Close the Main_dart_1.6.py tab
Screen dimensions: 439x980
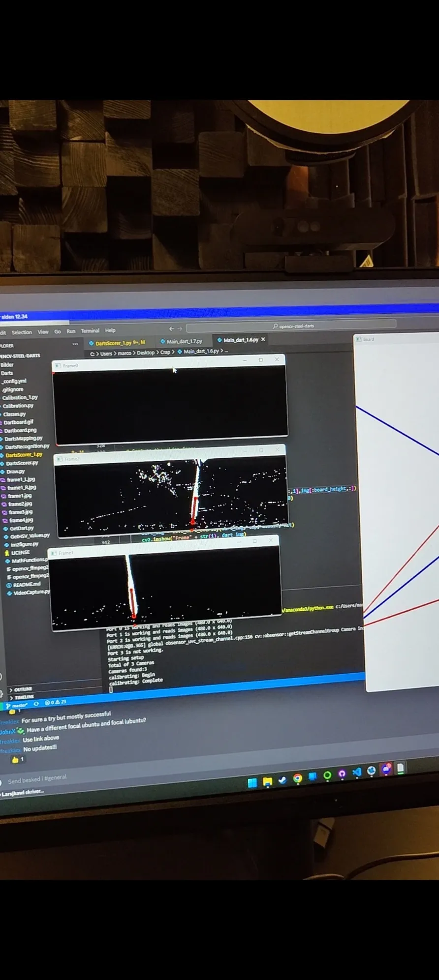(x=263, y=339)
